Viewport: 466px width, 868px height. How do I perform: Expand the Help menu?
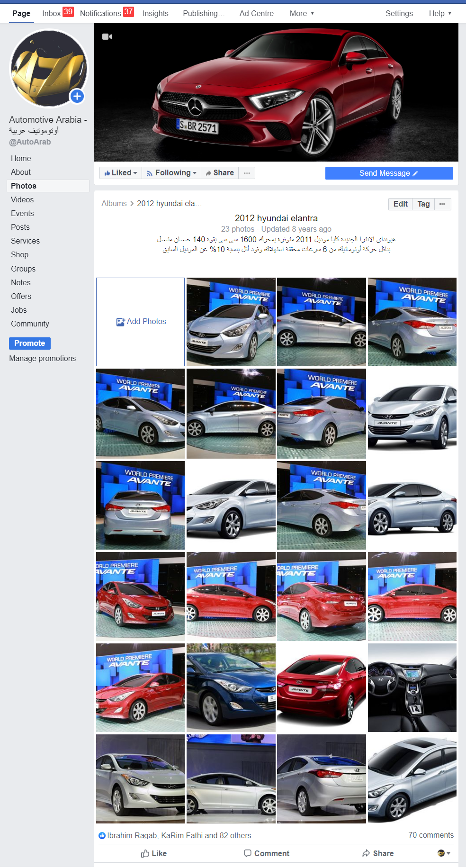pyautogui.click(x=440, y=13)
